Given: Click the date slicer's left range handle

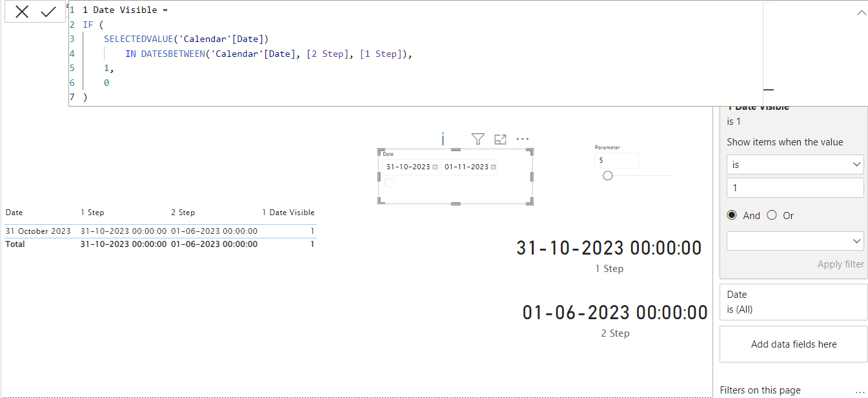Looking at the screenshot, I should pyautogui.click(x=389, y=183).
